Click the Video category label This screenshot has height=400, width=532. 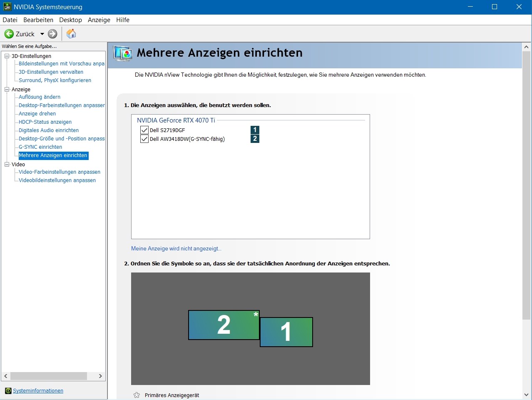coord(18,164)
